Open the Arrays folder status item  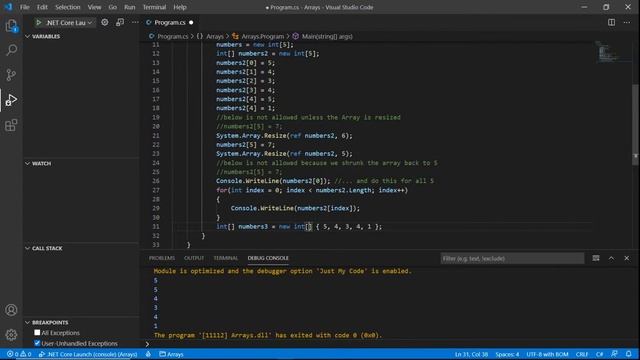click(x=171, y=354)
